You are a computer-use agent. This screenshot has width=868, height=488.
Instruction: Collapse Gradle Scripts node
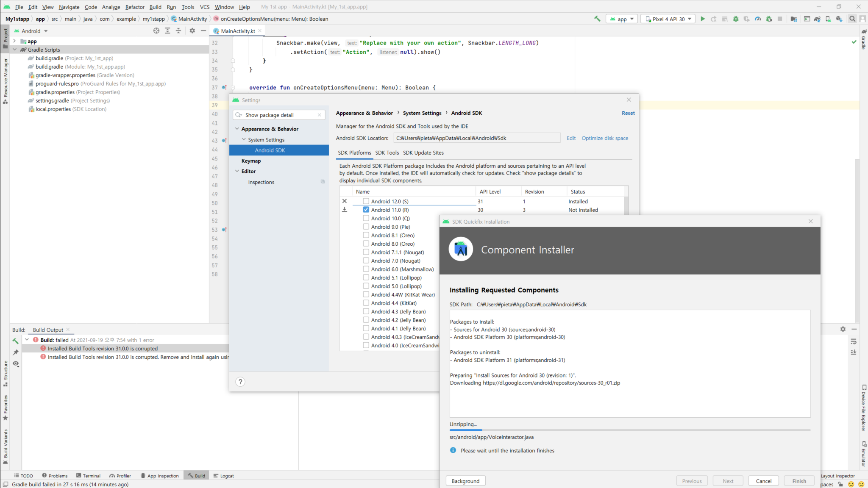tap(14, 50)
